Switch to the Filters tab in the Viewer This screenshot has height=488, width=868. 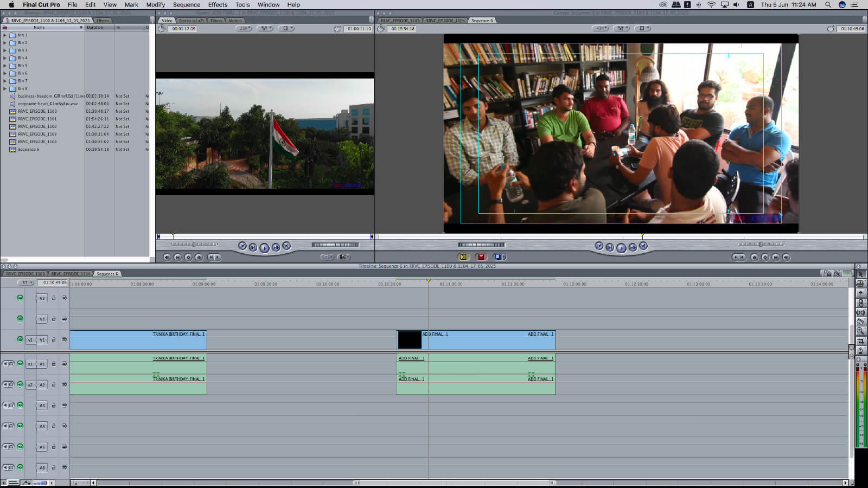(x=216, y=21)
